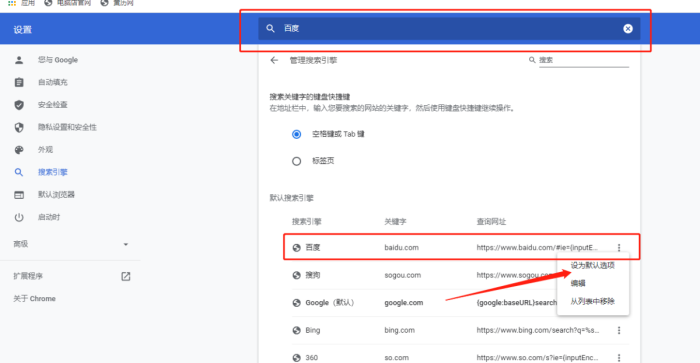Screen dimensions: 700x363
Task: Click the Default browser window icon
Action: (19, 195)
